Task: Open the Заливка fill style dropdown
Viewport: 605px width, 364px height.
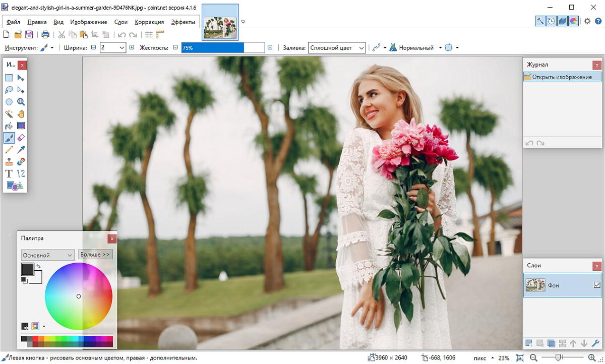Action: (337, 48)
